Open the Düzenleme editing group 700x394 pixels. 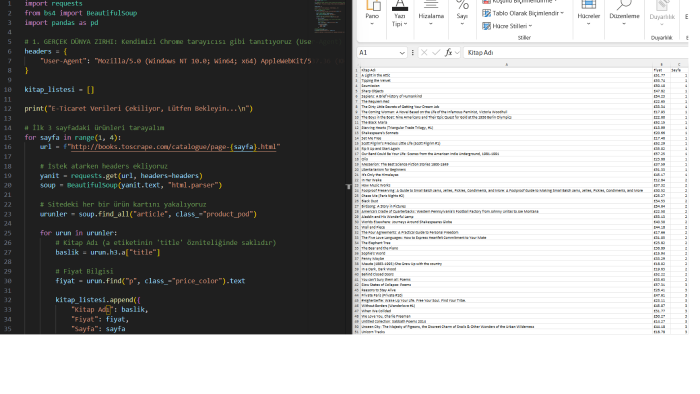(x=624, y=16)
